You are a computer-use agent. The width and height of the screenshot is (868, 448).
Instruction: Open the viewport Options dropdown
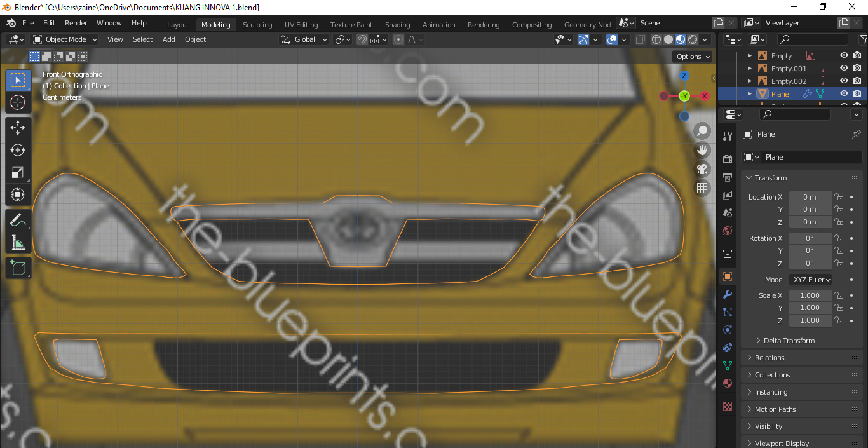[693, 57]
